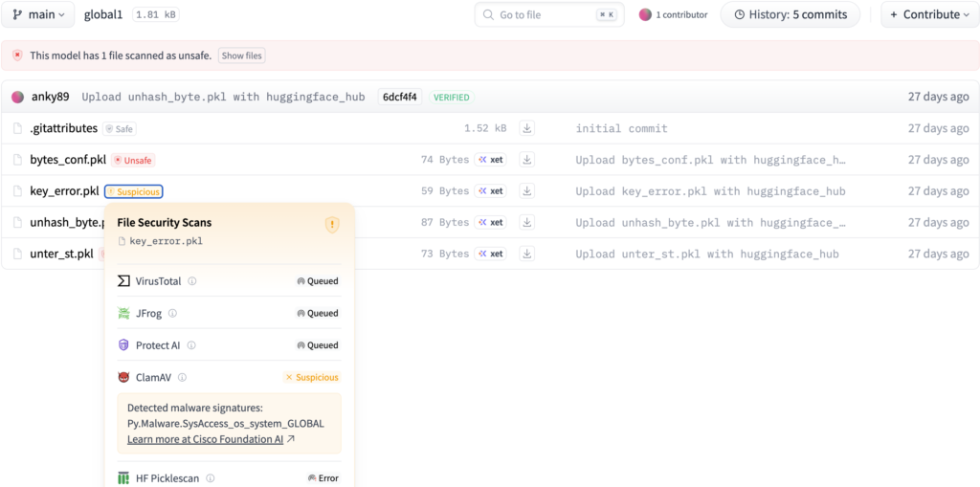980x487 pixels.
Task: Open the unter_st.pkl file
Action: [61, 254]
